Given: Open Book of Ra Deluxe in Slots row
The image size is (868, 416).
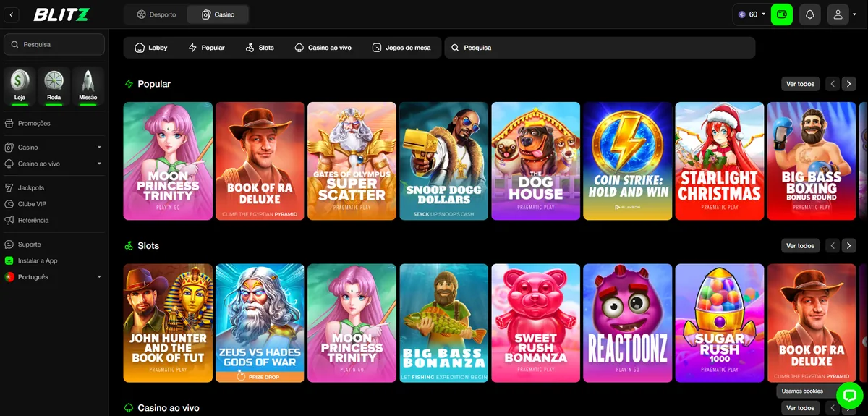Looking at the screenshot, I should (x=811, y=323).
